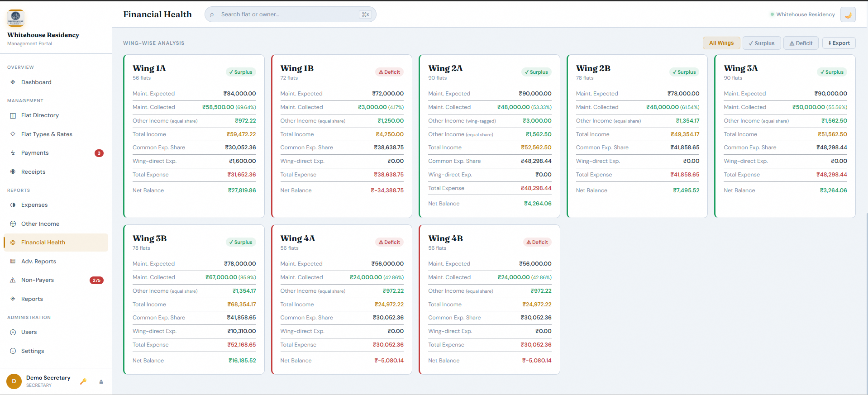Open the Wing 1B deficit card
This screenshot has width=868, height=395.
[342, 136]
